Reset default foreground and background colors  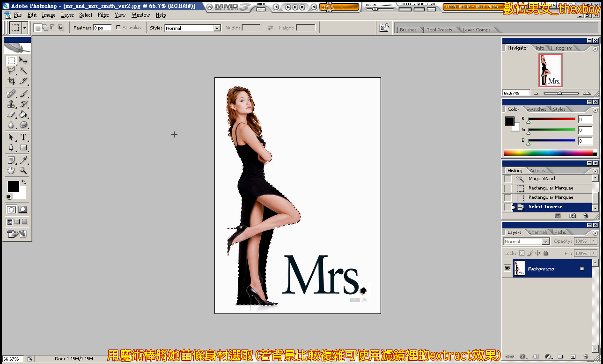click(x=8, y=197)
